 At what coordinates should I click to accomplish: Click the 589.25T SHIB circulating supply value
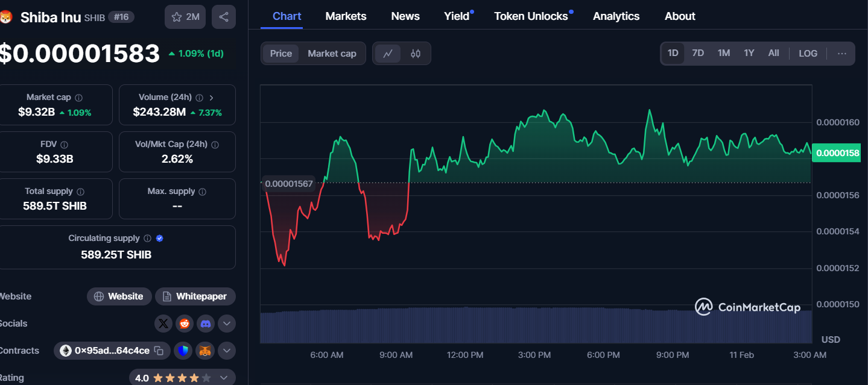pos(116,255)
